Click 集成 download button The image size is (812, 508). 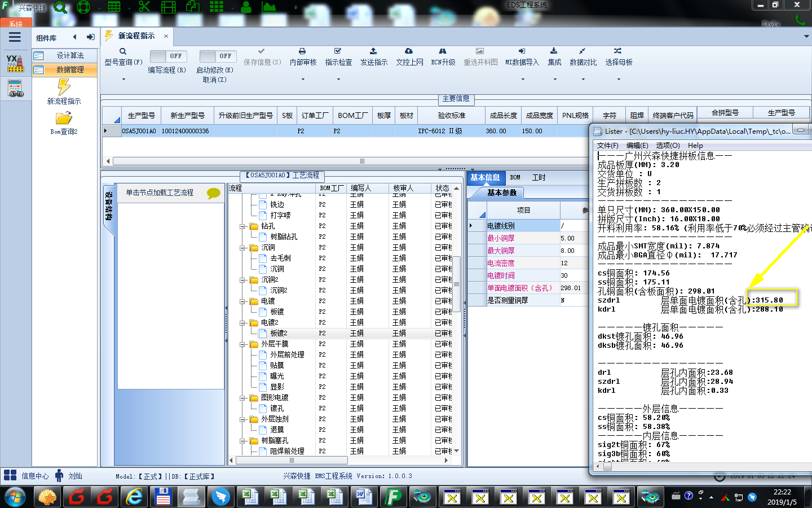pos(554,57)
